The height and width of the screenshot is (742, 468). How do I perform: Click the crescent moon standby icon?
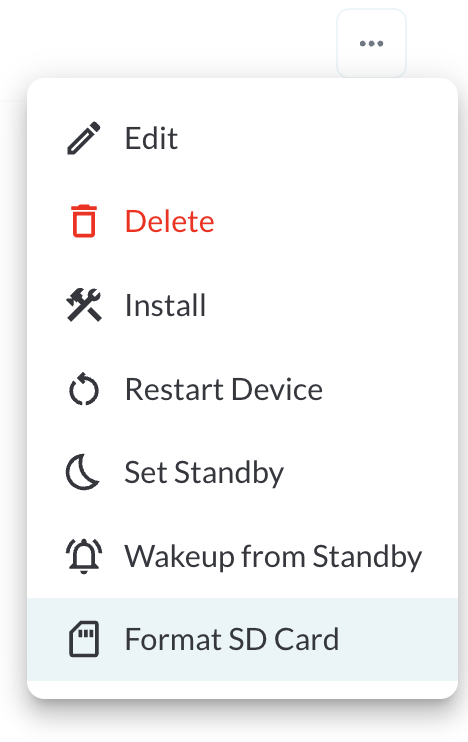tap(83, 472)
